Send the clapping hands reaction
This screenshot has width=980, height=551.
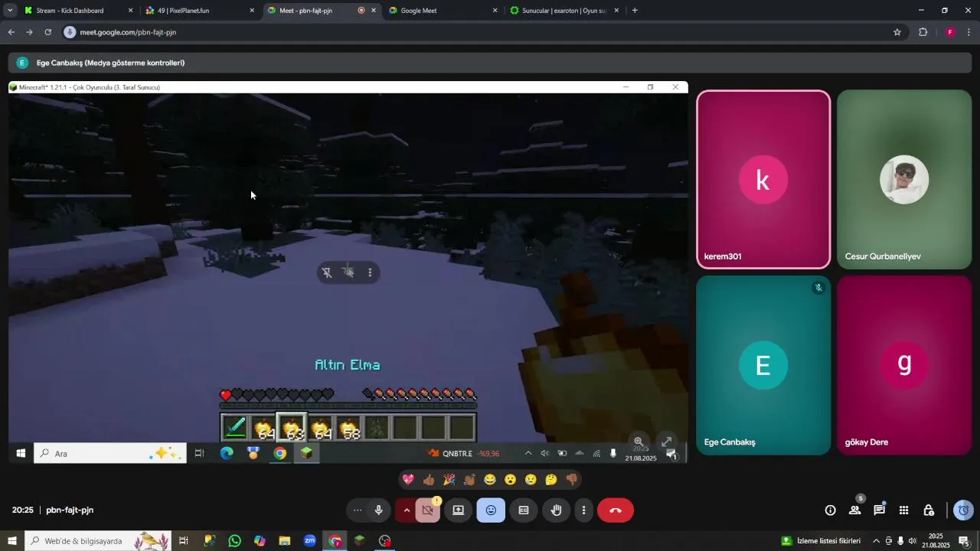tap(469, 480)
